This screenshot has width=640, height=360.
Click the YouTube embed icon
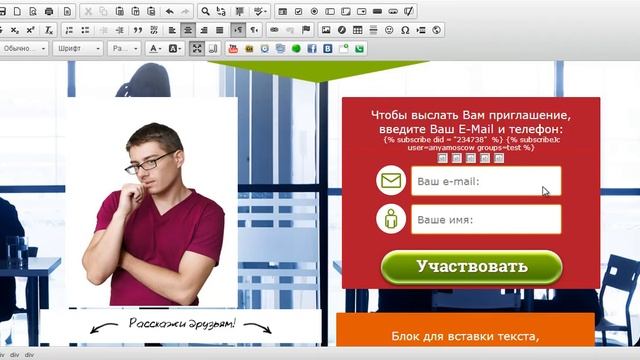[233, 49]
